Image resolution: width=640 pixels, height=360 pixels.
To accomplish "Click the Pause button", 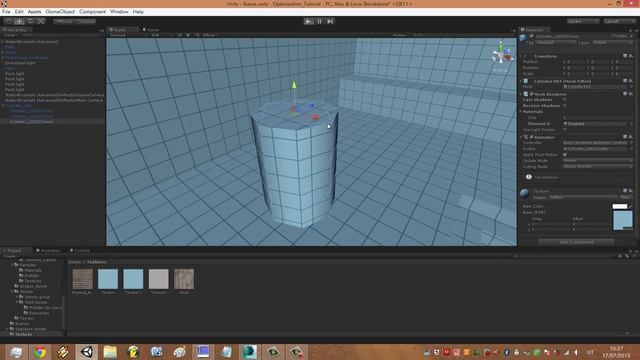I will [320, 21].
